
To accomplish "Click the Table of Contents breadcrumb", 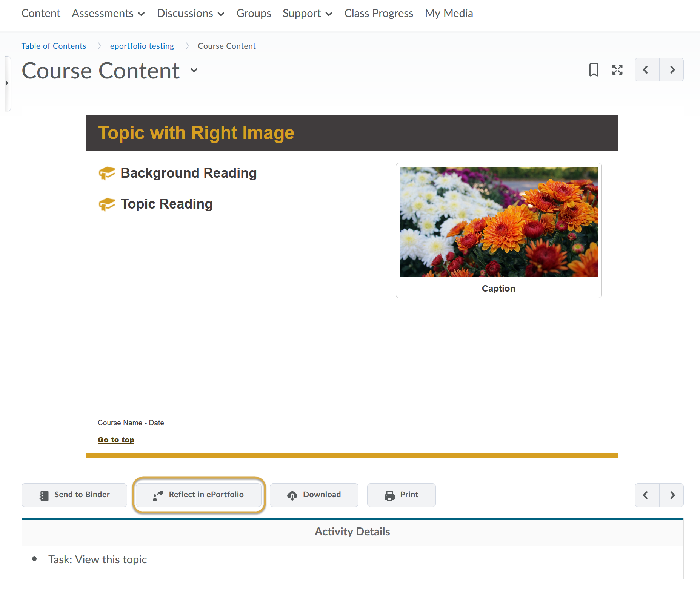I will pos(54,46).
